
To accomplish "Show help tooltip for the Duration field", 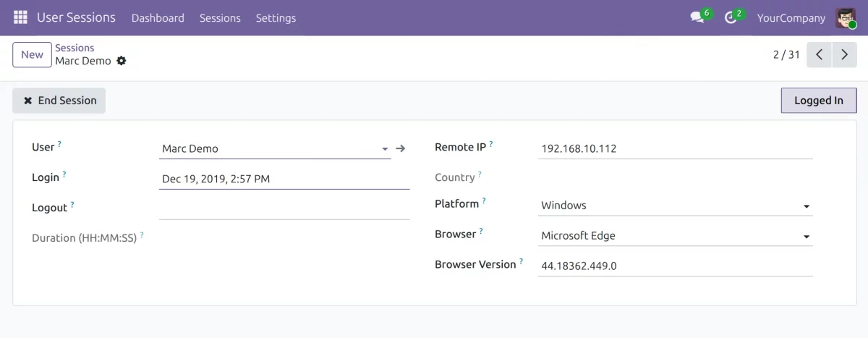I will 142,235.
